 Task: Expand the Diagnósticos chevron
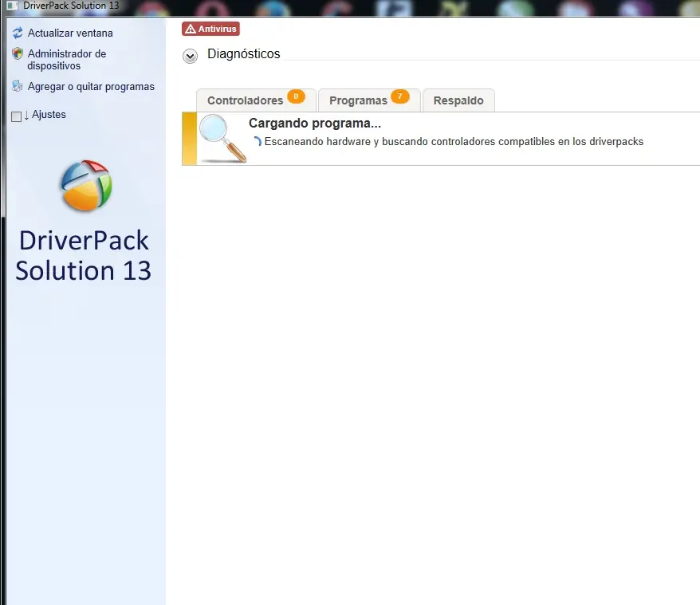(191, 57)
